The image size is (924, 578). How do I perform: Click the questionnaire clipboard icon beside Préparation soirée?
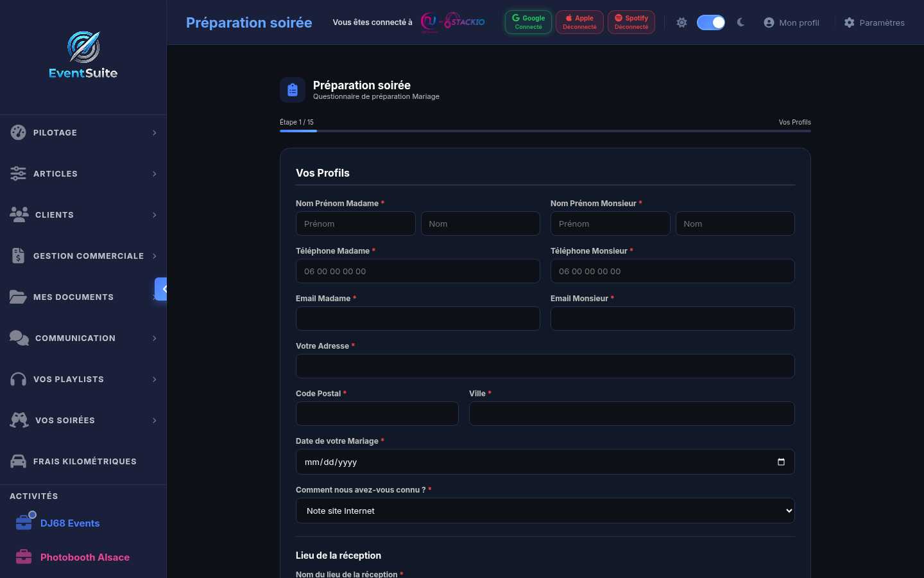pyautogui.click(x=293, y=89)
